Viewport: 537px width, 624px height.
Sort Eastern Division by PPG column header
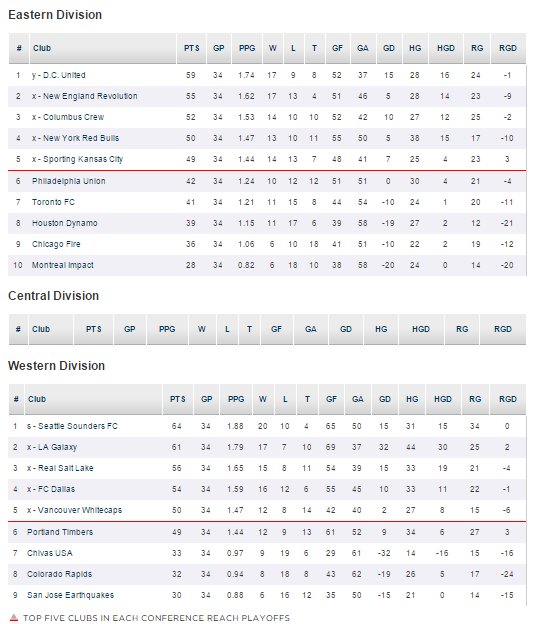[247, 48]
